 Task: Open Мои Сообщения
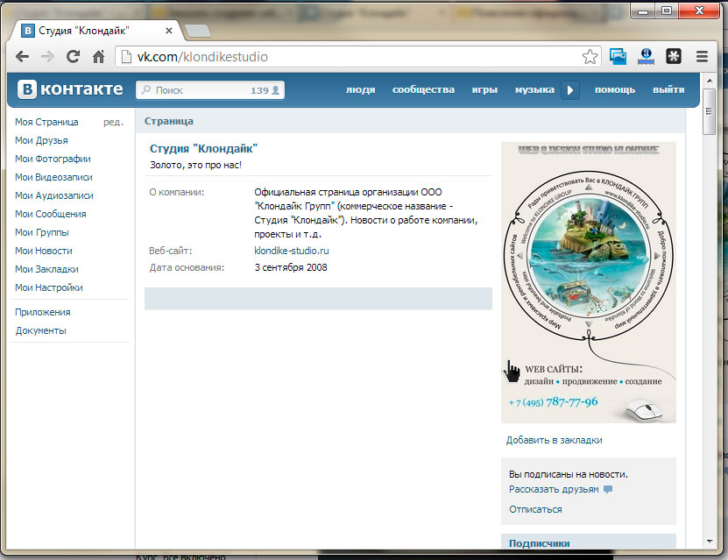pyautogui.click(x=51, y=214)
